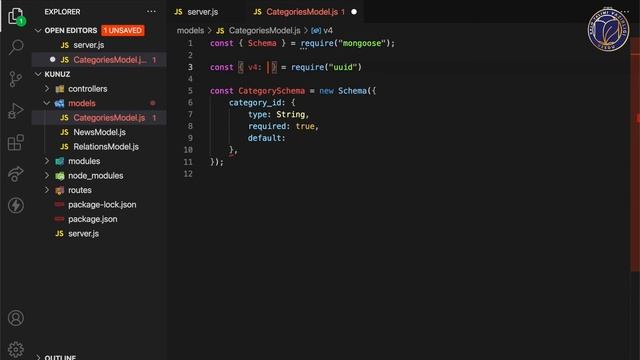Open the Manage settings gear
The height and width of the screenshot is (360, 640).
16,349
